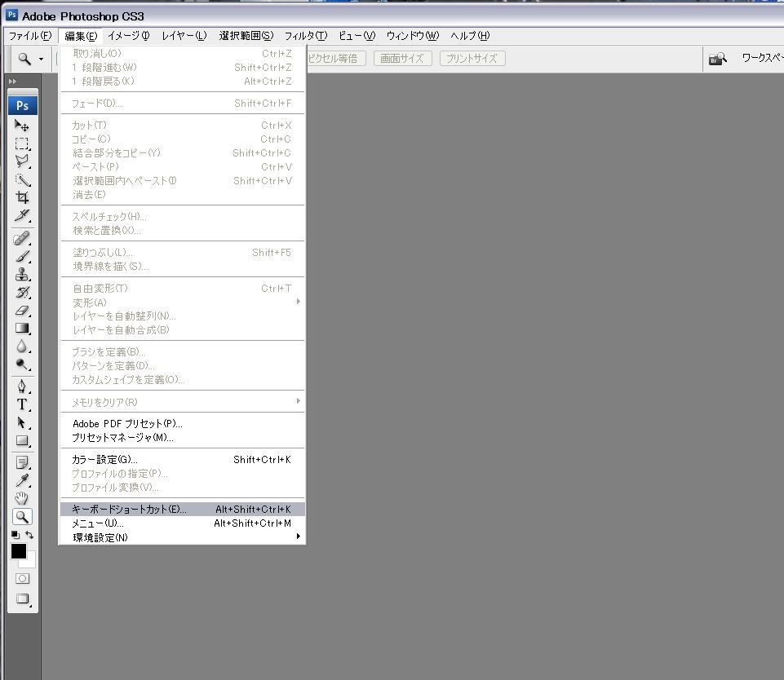
Task: Select the Eraser tool
Action: point(22,311)
